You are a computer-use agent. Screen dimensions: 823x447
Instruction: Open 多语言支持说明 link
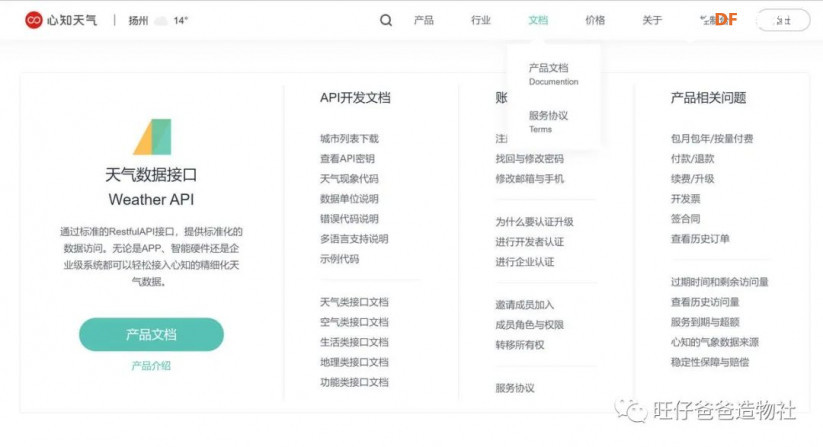[x=354, y=239]
